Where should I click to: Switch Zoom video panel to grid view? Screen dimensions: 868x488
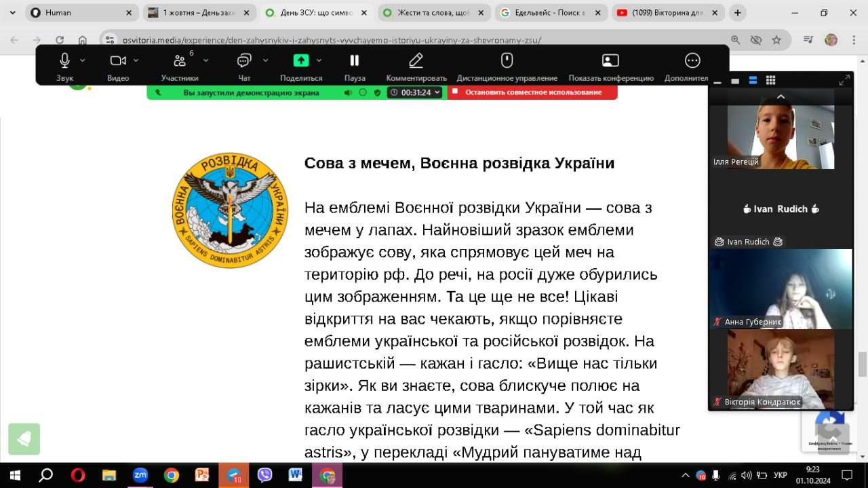pos(770,81)
